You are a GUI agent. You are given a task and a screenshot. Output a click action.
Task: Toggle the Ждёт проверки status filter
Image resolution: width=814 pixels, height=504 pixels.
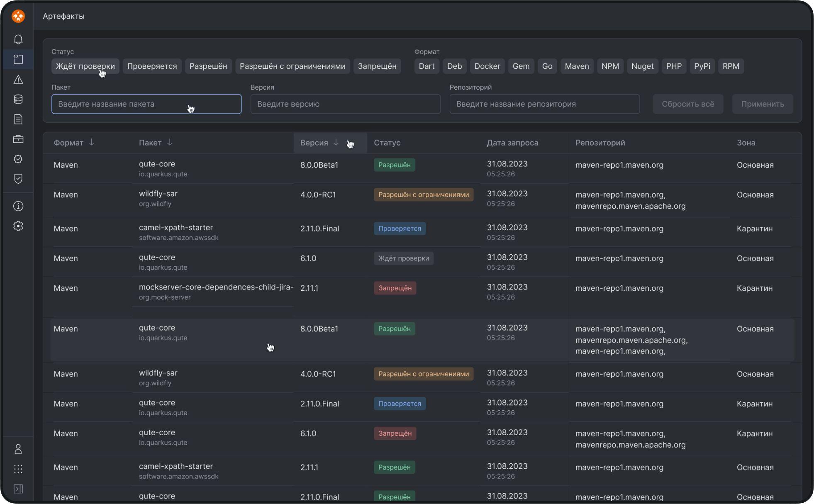coord(85,66)
